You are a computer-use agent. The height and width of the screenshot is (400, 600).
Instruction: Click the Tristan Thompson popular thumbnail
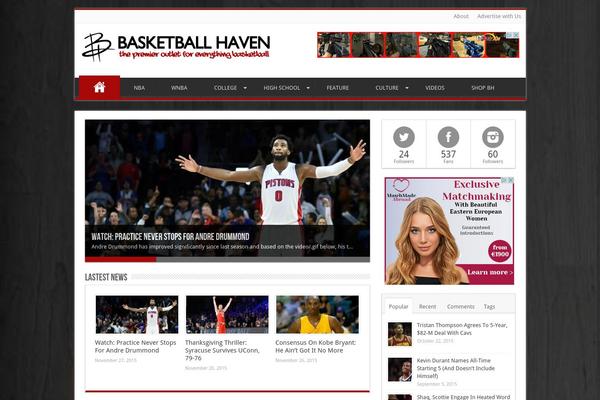(400, 334)
